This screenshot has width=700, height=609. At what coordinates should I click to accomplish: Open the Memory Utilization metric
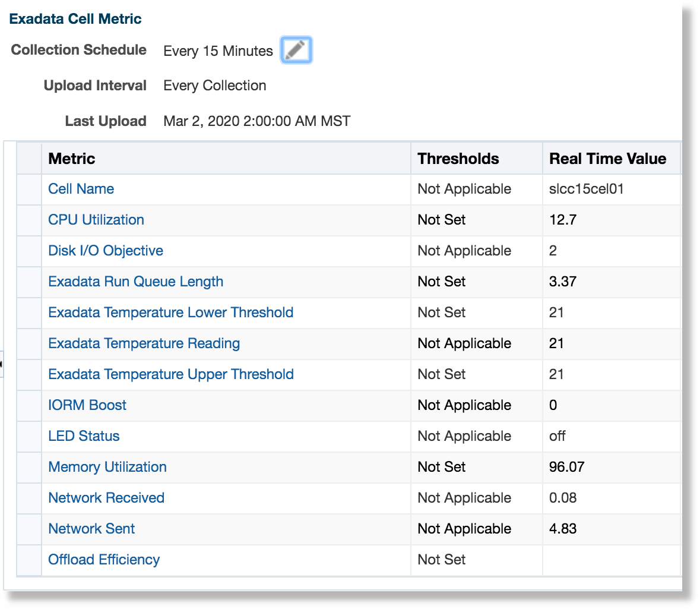click(107, 467)
